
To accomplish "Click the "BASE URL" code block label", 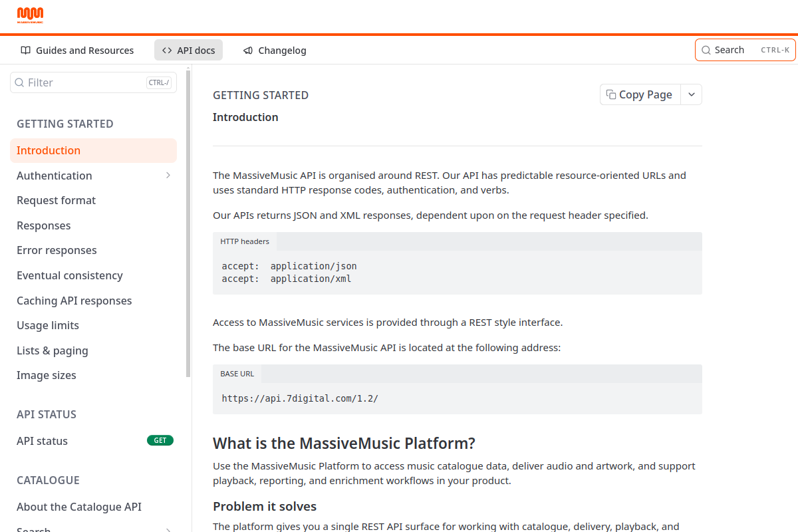I will [237, 374].
